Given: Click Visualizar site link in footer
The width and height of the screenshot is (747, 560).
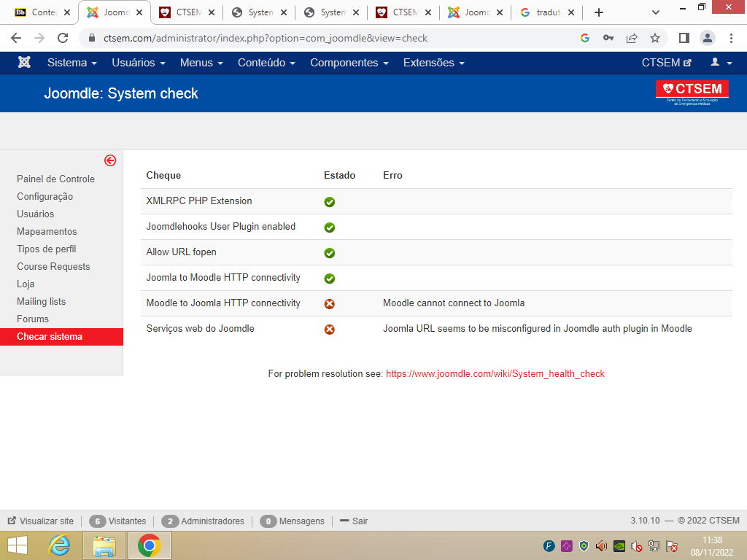Looking at the screenshot, I should [x=41, y=521].
